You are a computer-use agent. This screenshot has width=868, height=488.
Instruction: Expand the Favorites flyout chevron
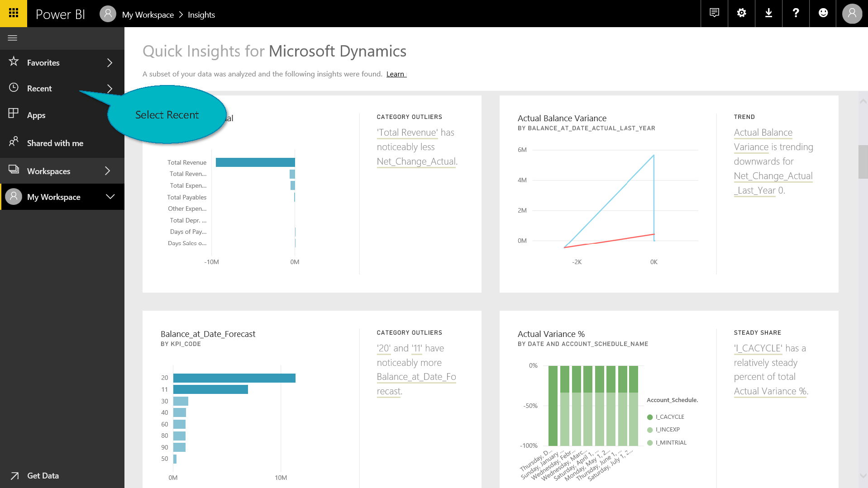pyautogui.click(x=110, y=63)
